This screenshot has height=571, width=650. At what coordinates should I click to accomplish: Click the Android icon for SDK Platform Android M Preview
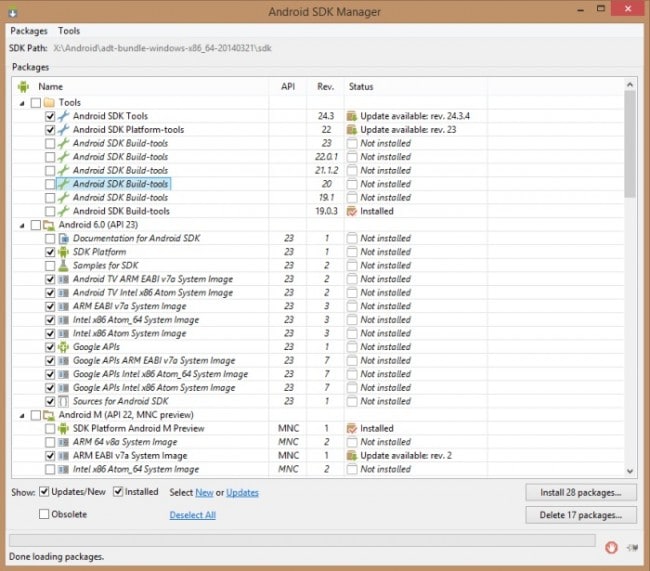tap(63, 428)
